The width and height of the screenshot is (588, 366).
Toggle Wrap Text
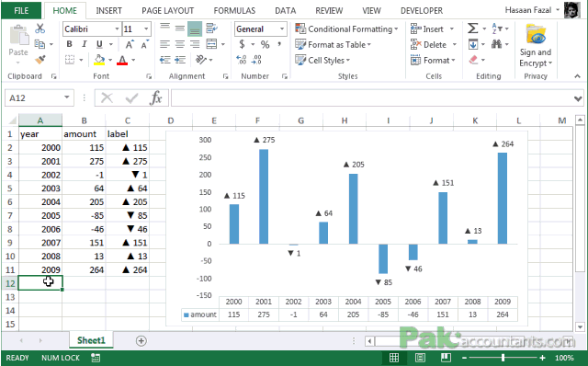[x=211, y=29]
